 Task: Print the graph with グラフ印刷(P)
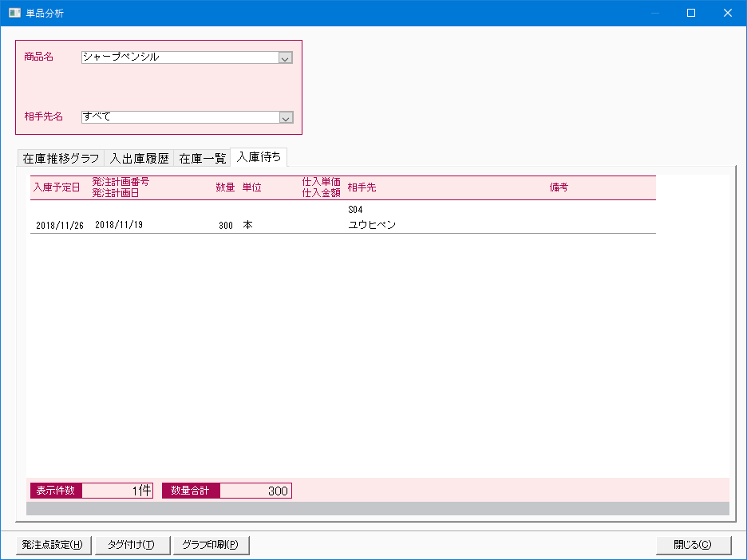(x=211, y=545)
